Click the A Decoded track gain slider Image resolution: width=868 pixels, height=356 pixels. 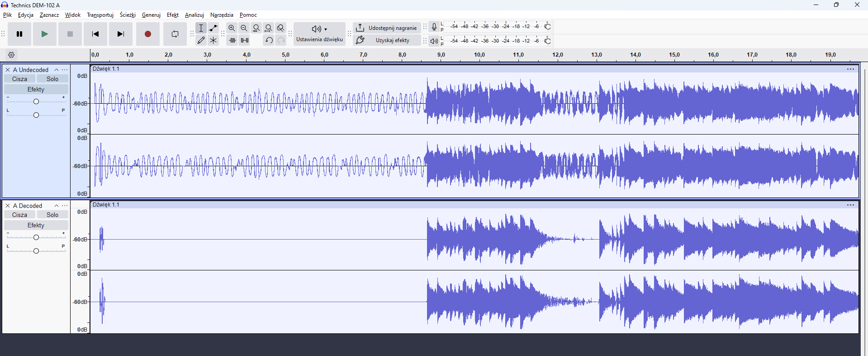(36, 237)
